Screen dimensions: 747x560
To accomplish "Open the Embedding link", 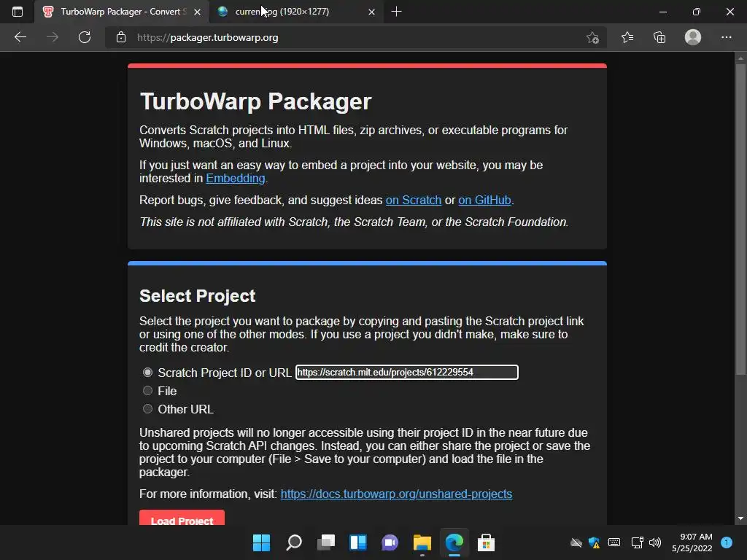I will (236, 178).
